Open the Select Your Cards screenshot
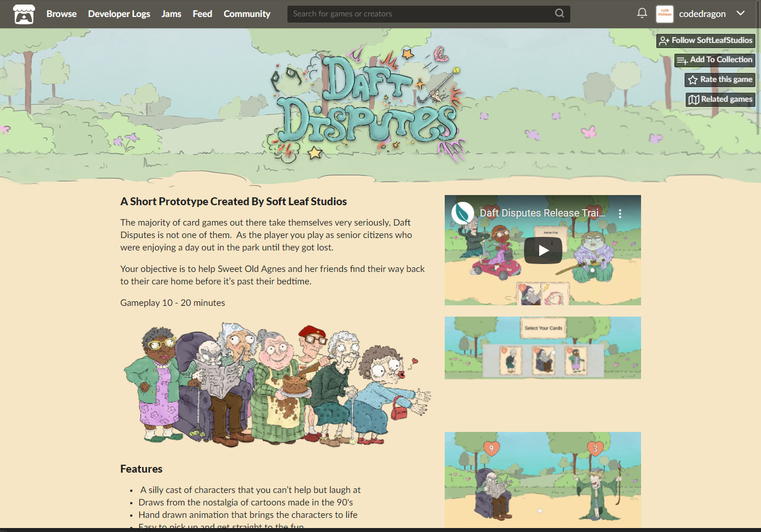This screenshot has height=532, width=761. pyautogui.click(x=543, y=348)
